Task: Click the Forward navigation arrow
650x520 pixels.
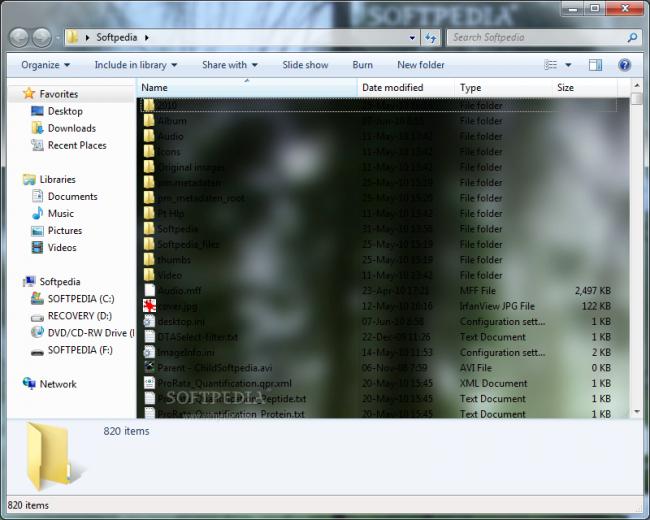Action: click(x=42, y=38)
